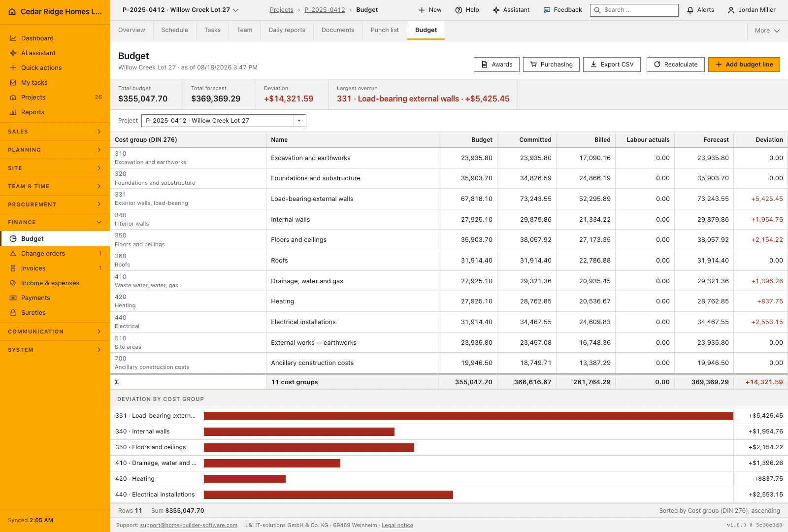Switch to the Punch list tab
Screen dimensions: 788x532
click(385, 30)
